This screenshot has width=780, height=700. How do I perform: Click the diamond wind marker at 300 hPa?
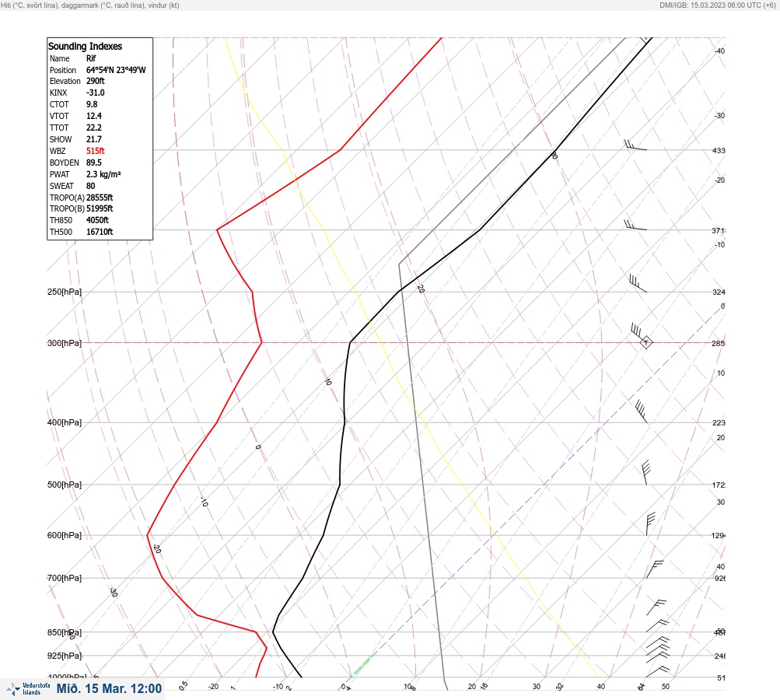645,343
